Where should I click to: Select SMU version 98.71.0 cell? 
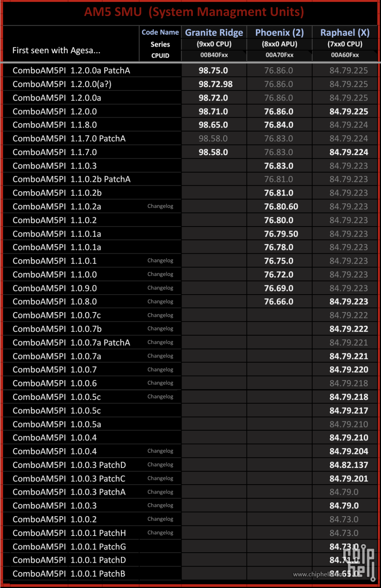213,112
